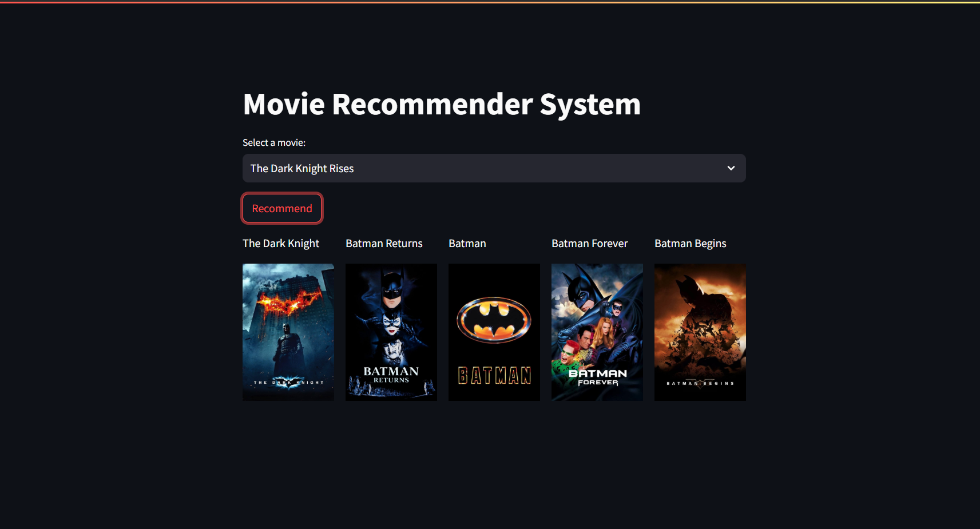Click the flaming bat symbol on building

pos(289,302)
